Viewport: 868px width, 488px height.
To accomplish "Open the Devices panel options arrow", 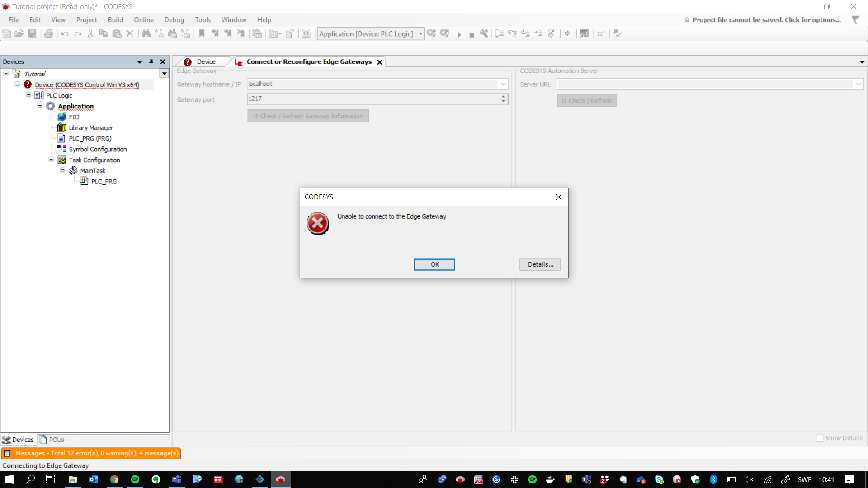I will point(139,62).
